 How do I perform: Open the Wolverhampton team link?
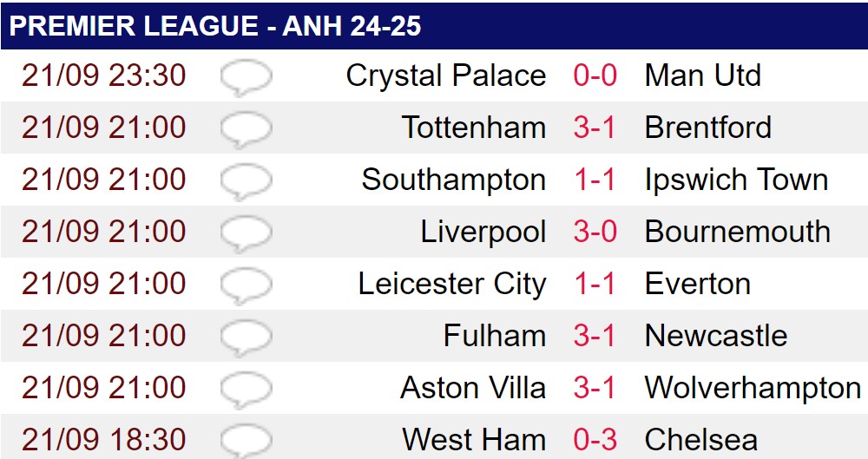[x=753, y=389]
